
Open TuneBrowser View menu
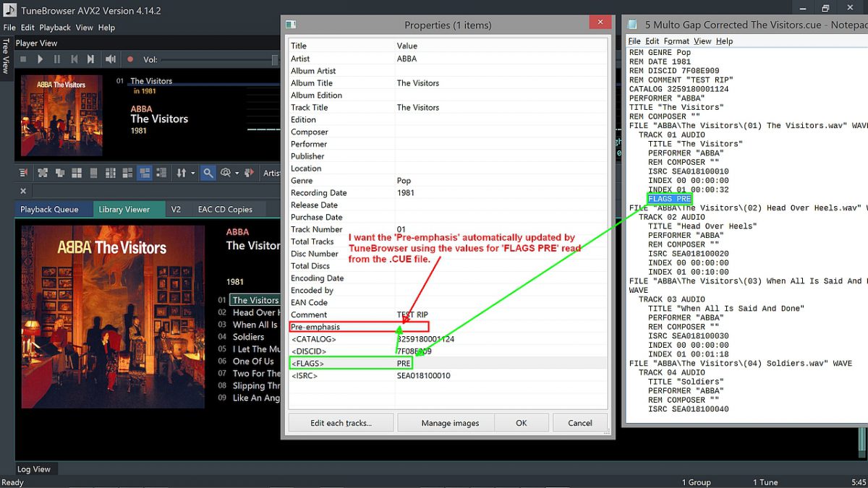click(x=85, y=27)
